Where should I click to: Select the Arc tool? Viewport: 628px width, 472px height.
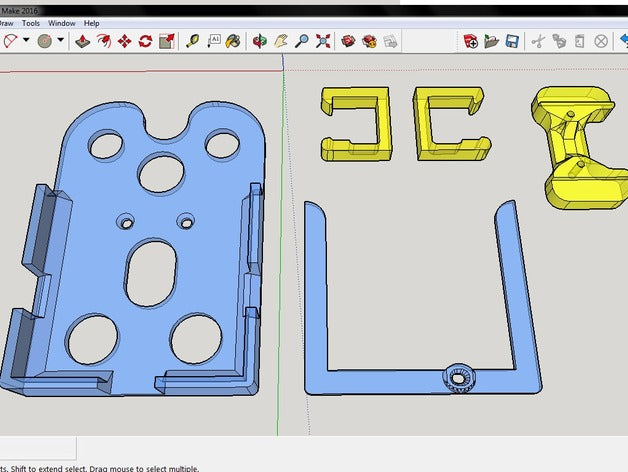[10, 41]
